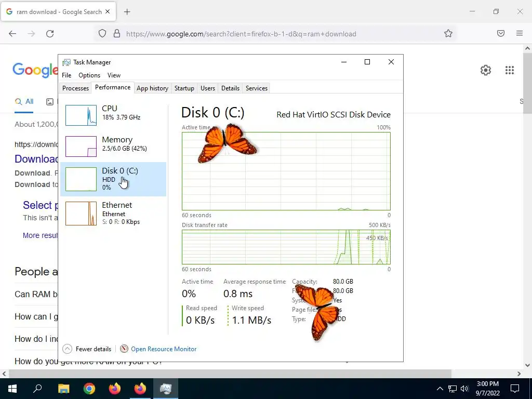Select the CPU performance graph item
This screenshot has height=399, width=532.
click(113, 115)
